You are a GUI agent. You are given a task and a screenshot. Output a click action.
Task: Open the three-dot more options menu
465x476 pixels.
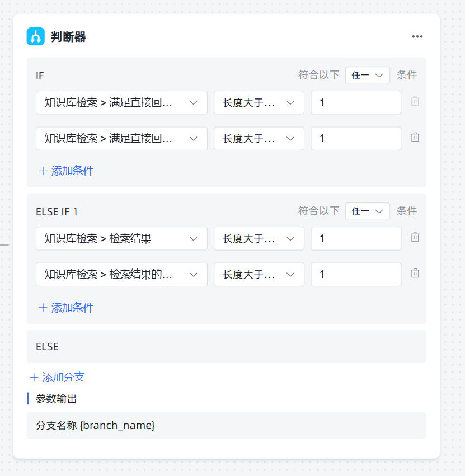click(417, 37)
